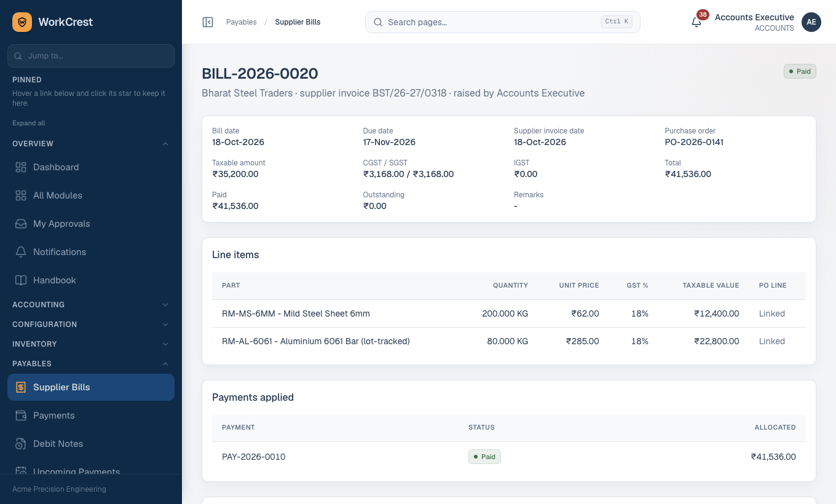Open Debit Notes

pos(91,444)
